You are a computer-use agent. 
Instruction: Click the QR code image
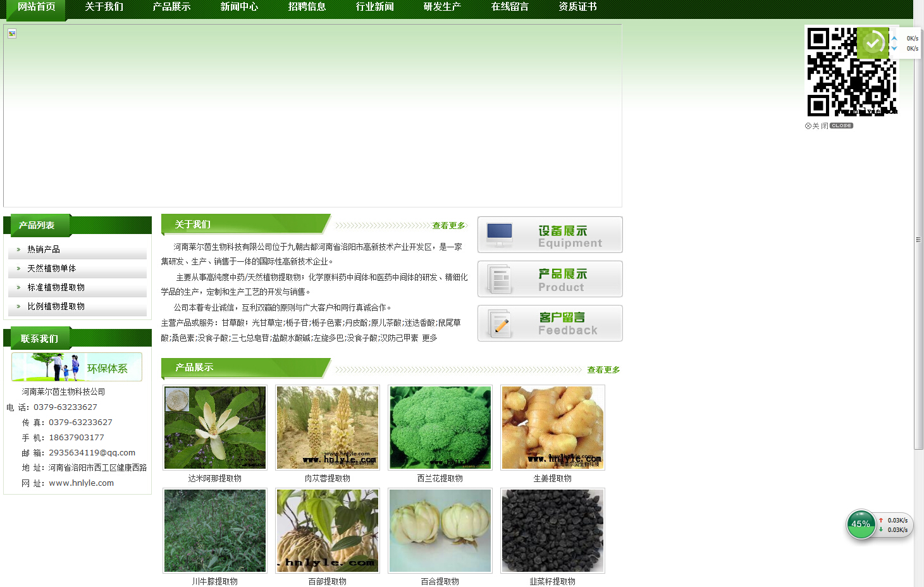click(x=851, y=71)
